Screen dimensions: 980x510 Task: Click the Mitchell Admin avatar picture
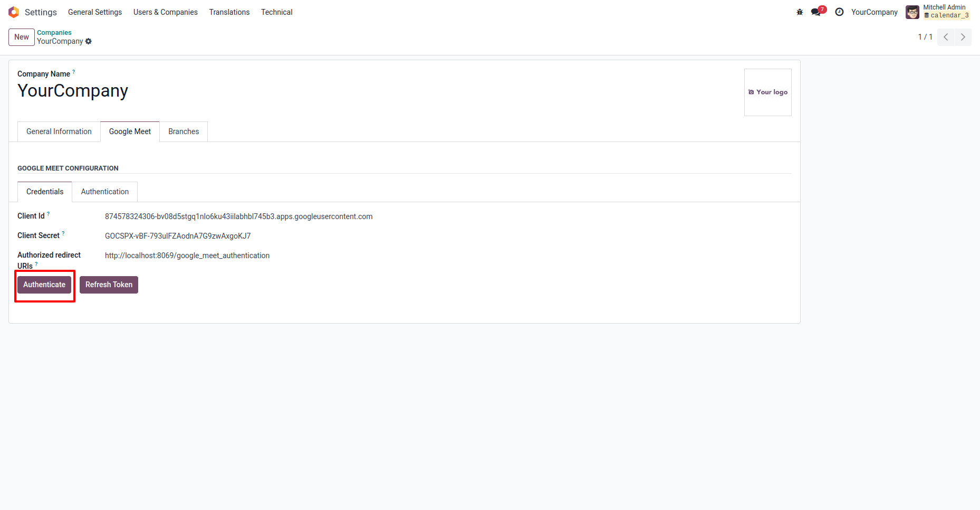912,12
